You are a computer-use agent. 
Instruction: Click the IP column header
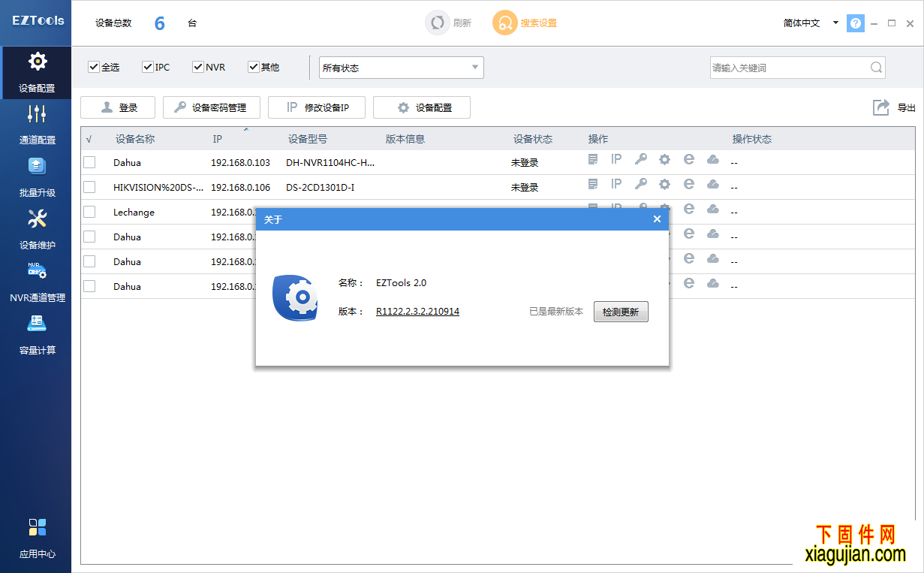218,139
